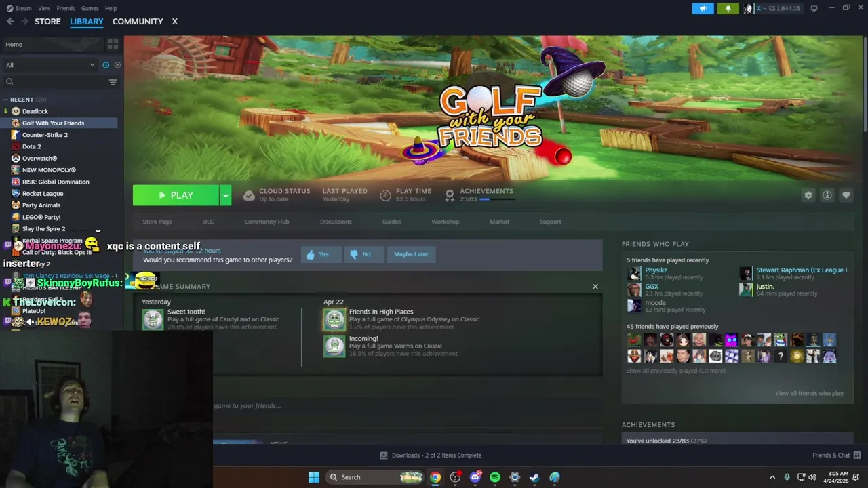Image resolution: width=868 pixels, height=488 pixels.
Task: Open friend justin.'s profile
Action: click(765, 286)
